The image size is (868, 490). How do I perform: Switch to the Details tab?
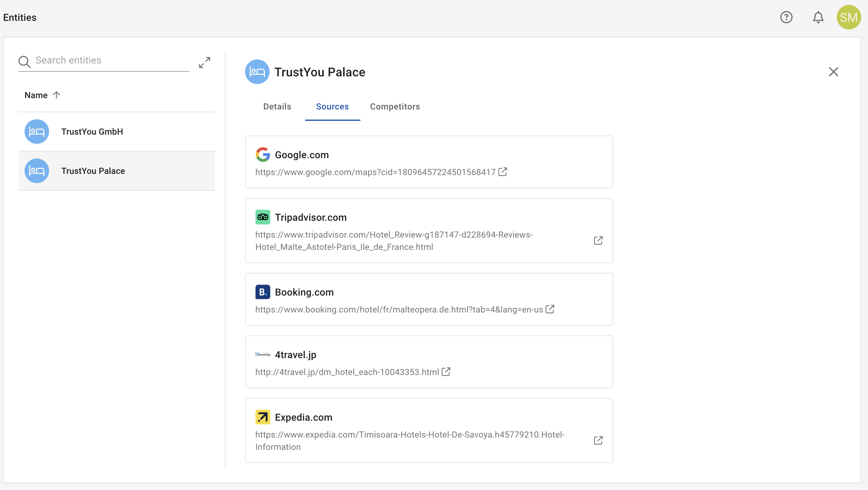coord(277,106)
